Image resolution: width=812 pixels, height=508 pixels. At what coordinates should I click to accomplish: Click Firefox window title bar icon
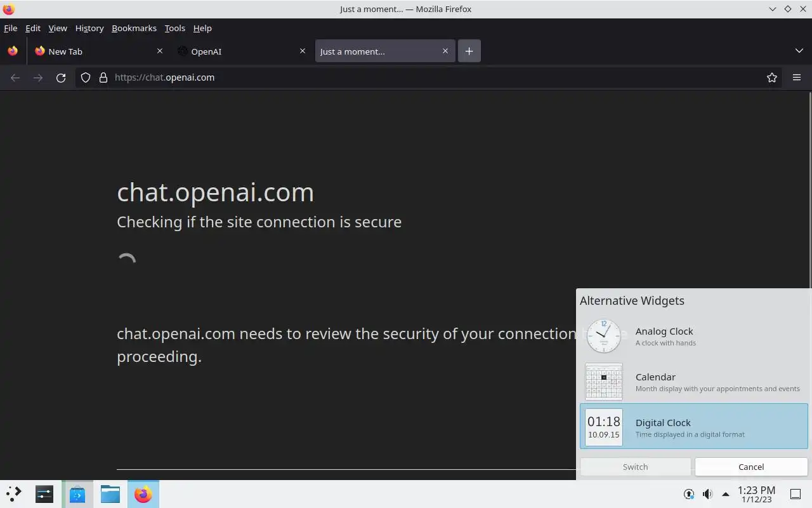tap(8, 9)
